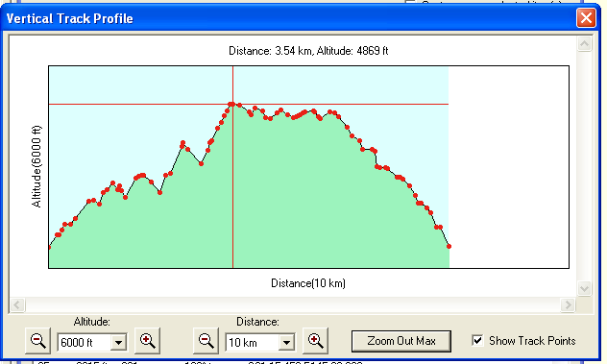Click the vertical scrollbar down arrow
The height and width of the screenshot is (364, 607).
[x=584, y=288]
